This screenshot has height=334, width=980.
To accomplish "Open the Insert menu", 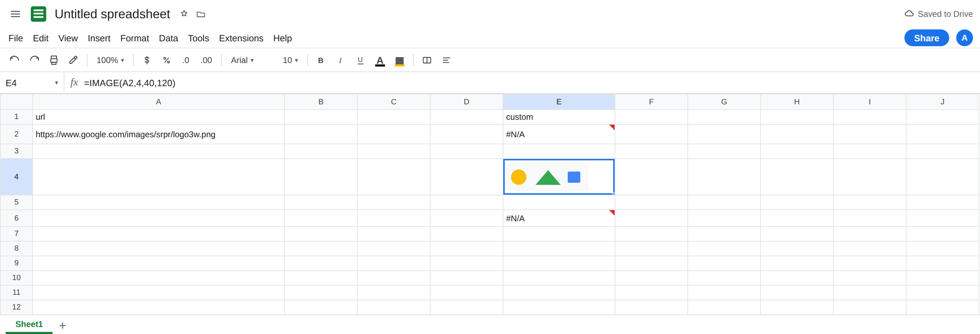I will [99, 39].
